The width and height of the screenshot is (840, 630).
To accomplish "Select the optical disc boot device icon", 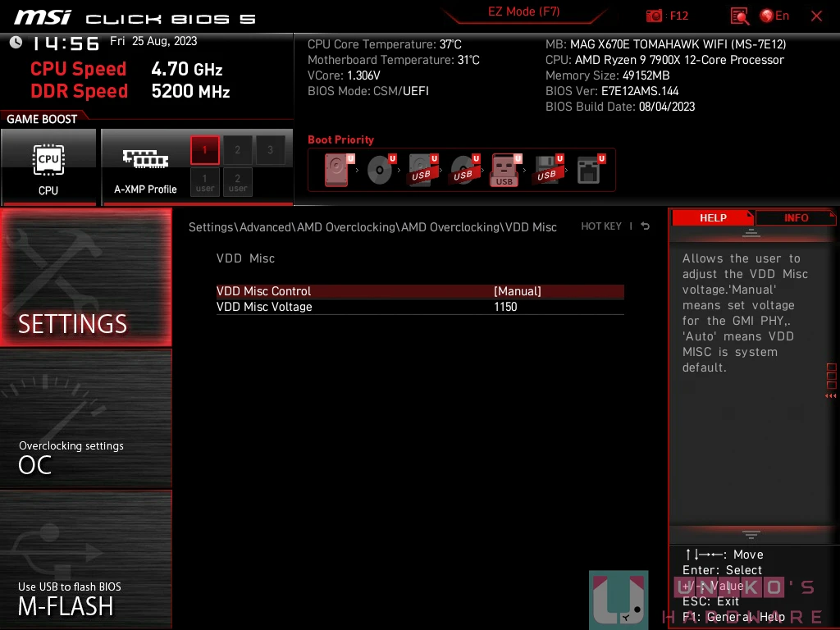I will tap(381, 170).
